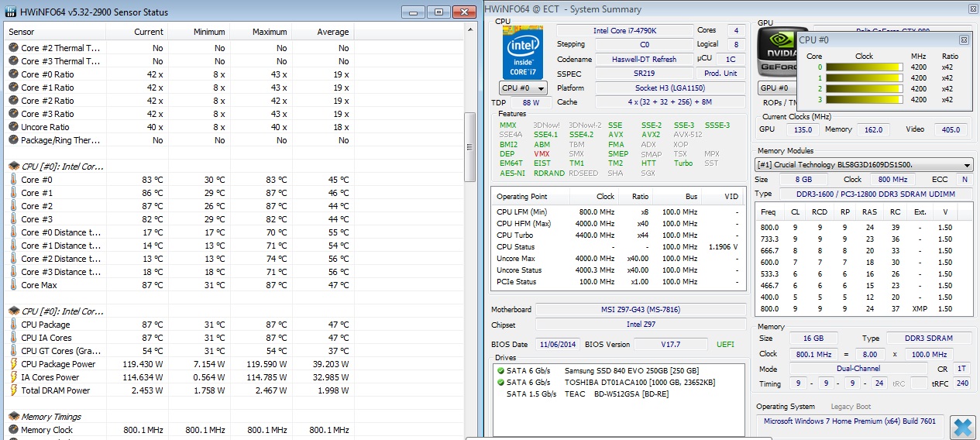
Task: Open the CPU #0 selector dropdown
Action: coord(524,88)
